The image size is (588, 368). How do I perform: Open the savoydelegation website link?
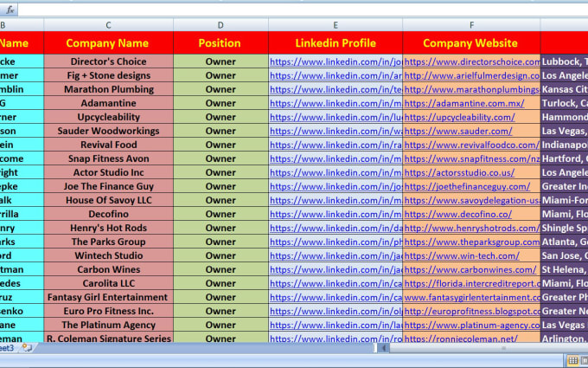pos(472,201)
